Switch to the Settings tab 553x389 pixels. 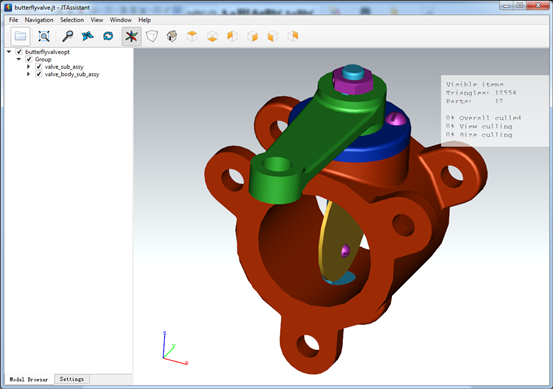coord(72,379)
